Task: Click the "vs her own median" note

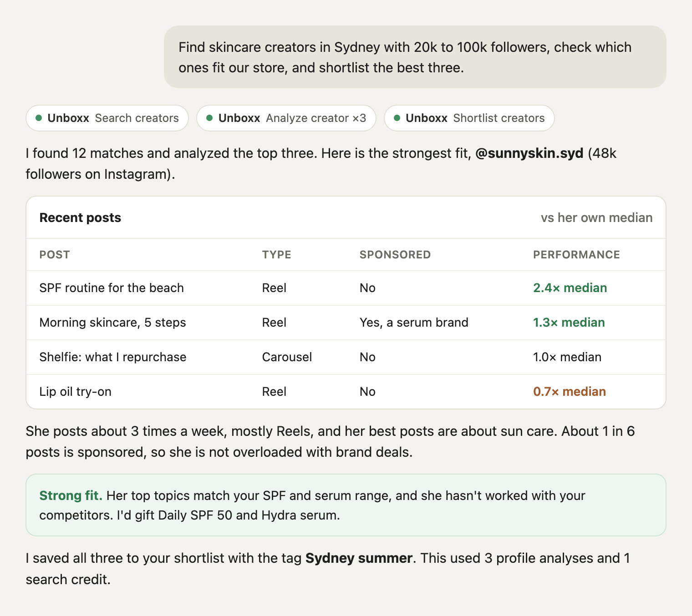Action: tap(596, 218)
